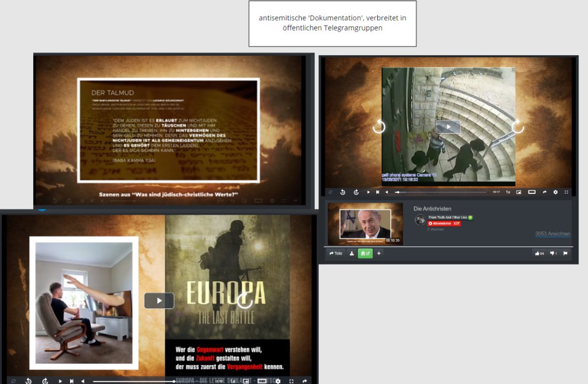
Task: Skip to next video in Europa player
Action: tap(72, 381)
